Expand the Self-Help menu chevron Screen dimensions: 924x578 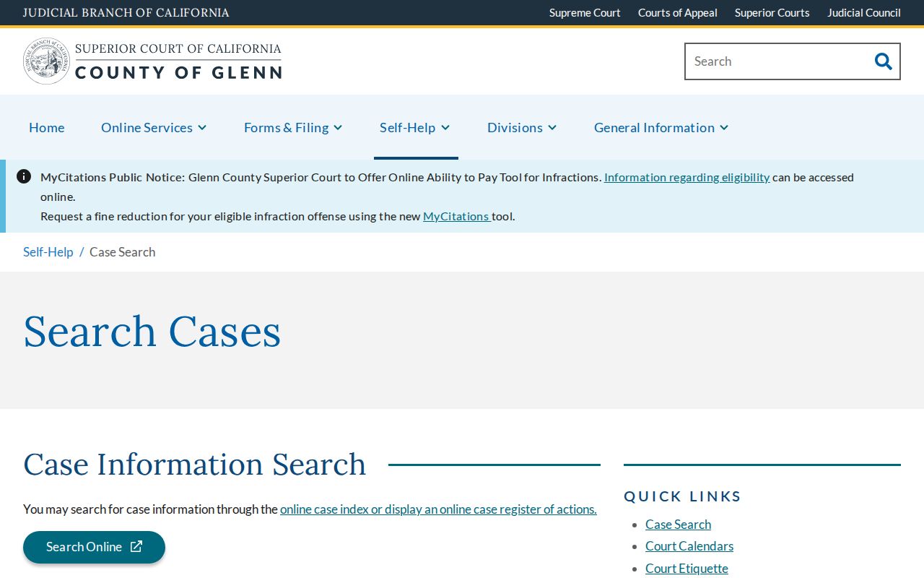445,128
